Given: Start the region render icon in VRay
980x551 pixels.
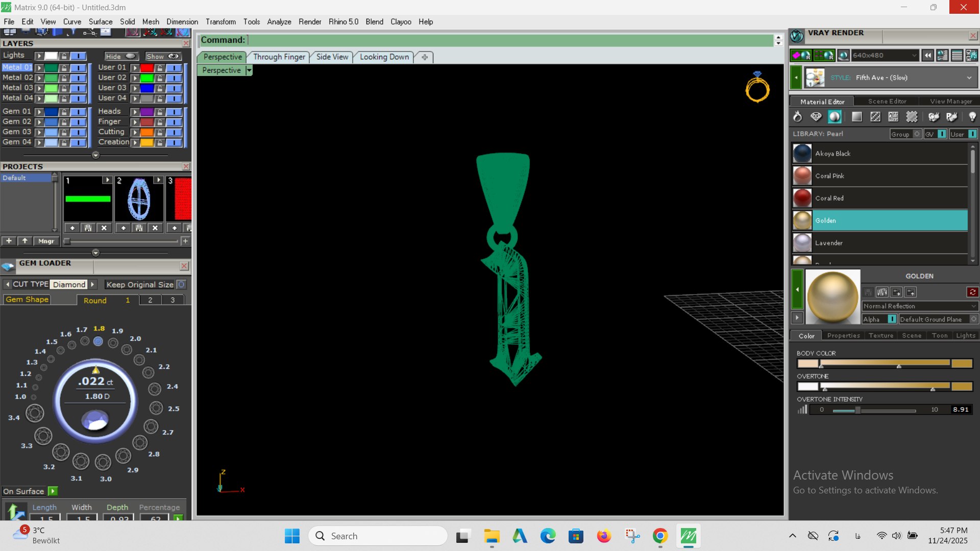Looking at the screenshot, I should pos(823,55).
